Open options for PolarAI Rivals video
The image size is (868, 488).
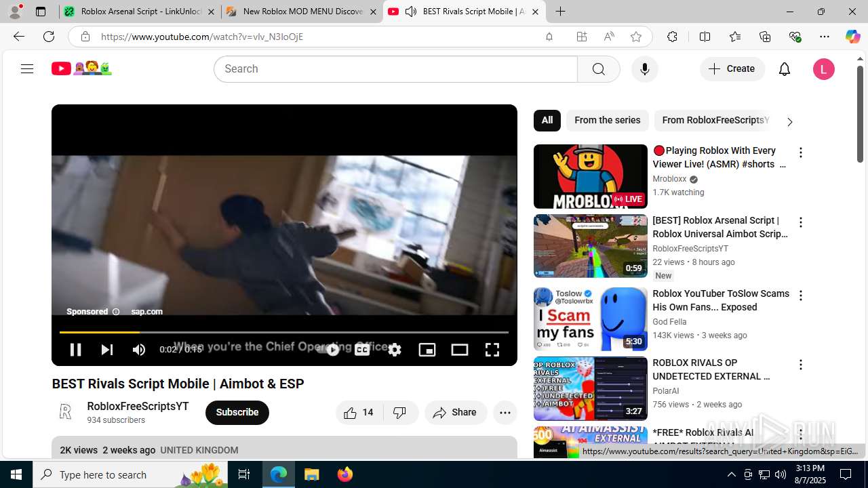click(801, 365)
